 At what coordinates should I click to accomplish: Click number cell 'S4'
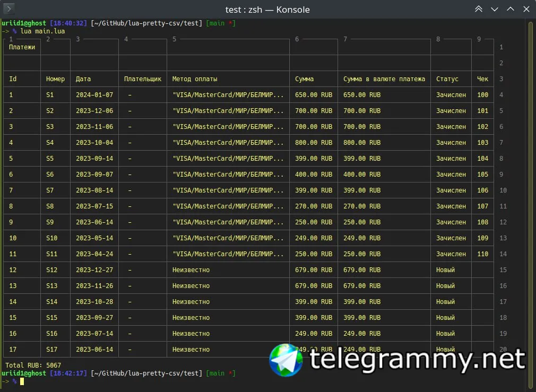pos(50,143)
